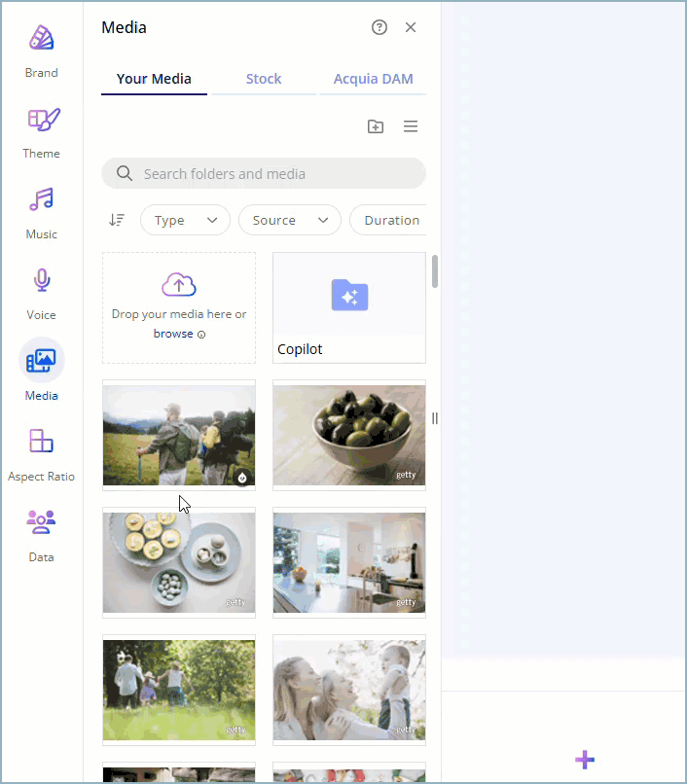Expand the Source filter dropdown

point(290,220)
